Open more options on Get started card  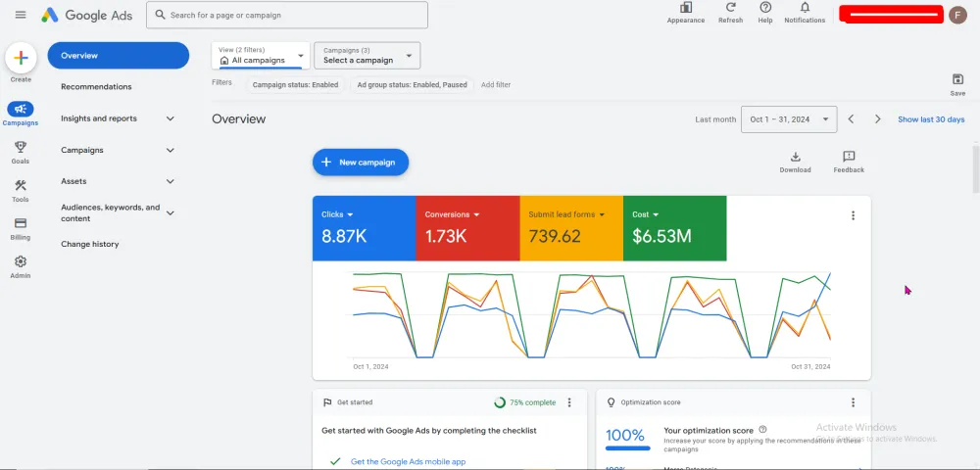[x=569, y=402]
